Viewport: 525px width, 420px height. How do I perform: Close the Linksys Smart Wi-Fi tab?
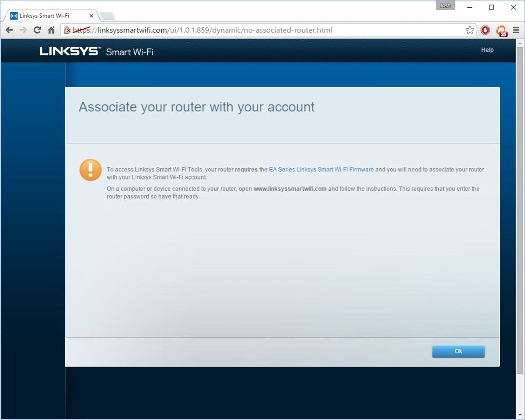[92, 16]
